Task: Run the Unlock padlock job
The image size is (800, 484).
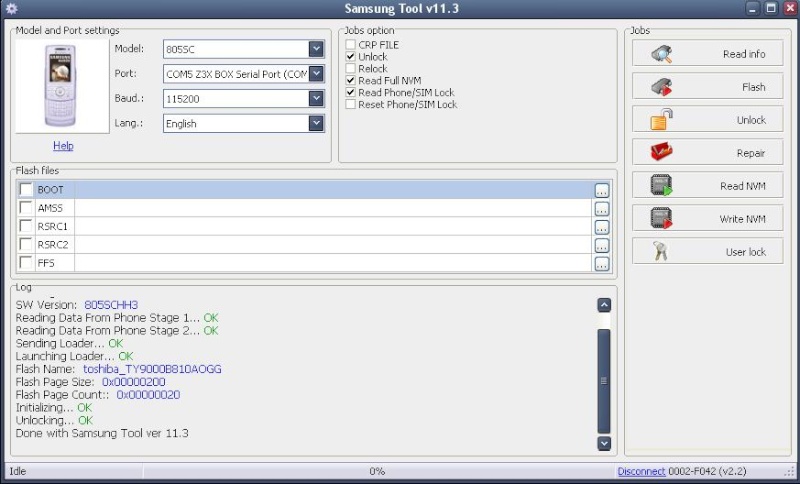Action: click(x=707, y=119)
